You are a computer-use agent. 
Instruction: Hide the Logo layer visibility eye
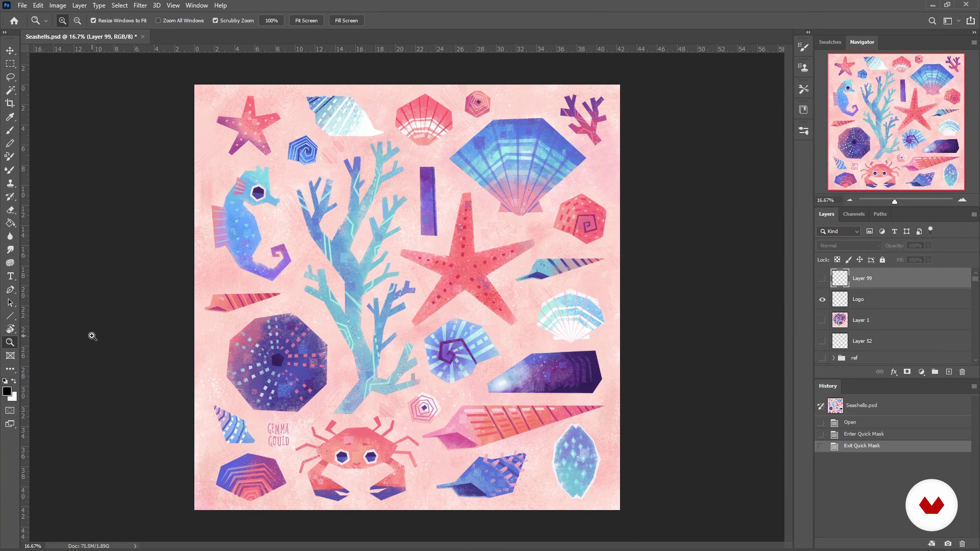pos(822,299)
